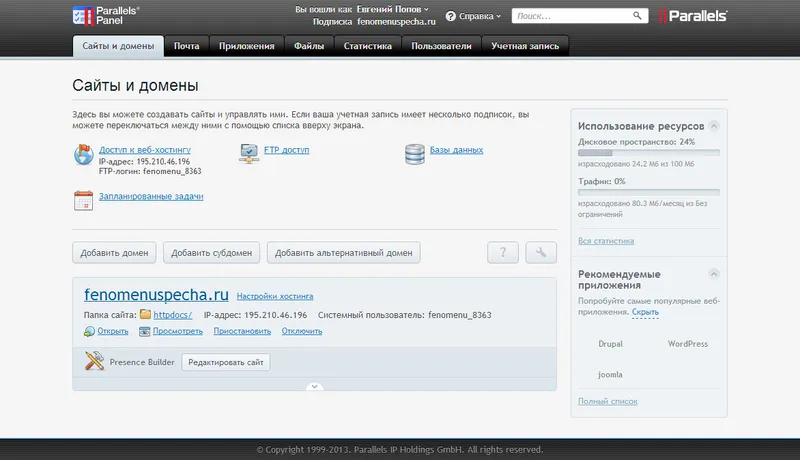This screenshot has width=800, height=460.
Task: Click the Parallels brand logo at top right
Action: tap(693, 16)
